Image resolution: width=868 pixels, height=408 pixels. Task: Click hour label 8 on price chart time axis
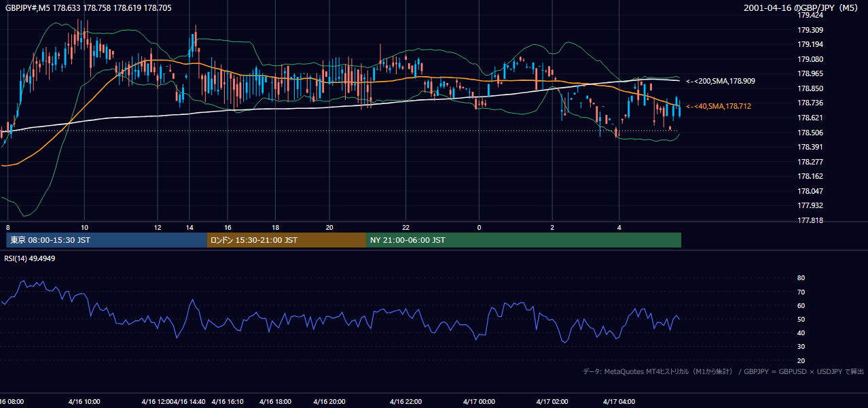[x=7, y=227]
